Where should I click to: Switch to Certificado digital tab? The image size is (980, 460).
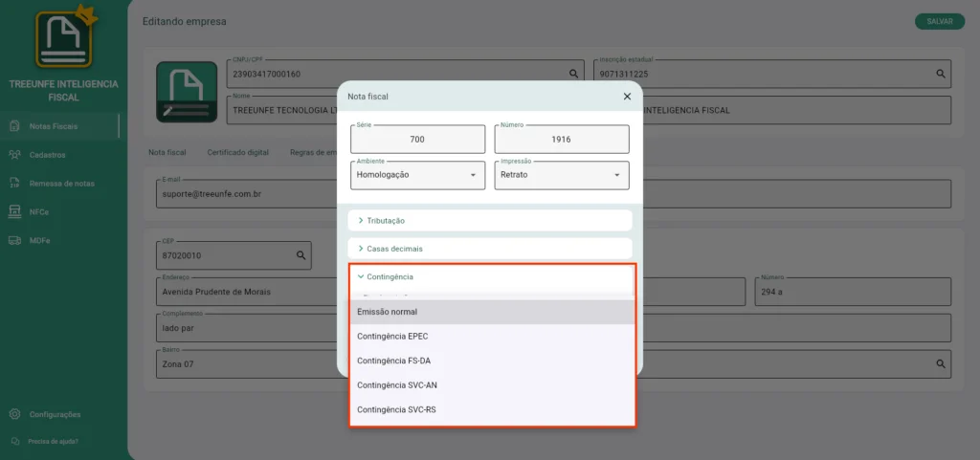238,152
